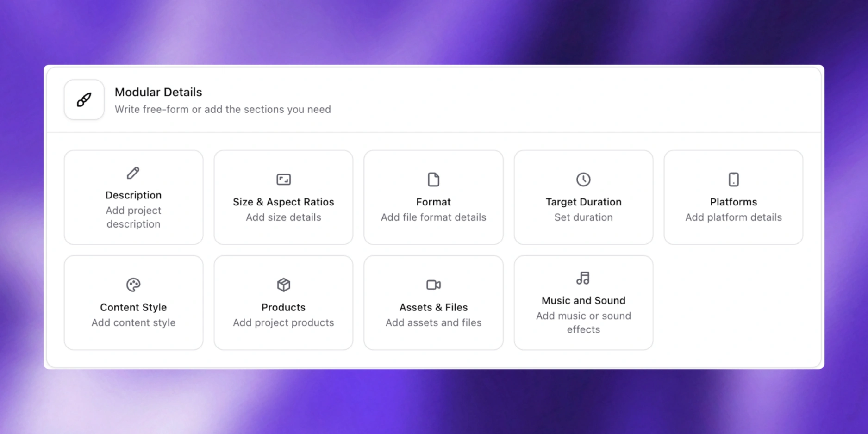This screenshot has height=434, width=868.
Task: Click the pencil icon in Description card
Action: 133,173
